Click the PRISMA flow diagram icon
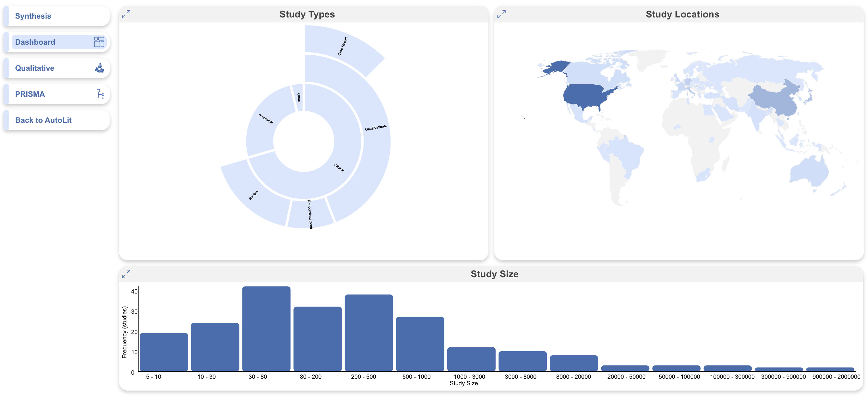Image resolution: width=868 pixels, height=403 pixels. click(x=100, y=94)
